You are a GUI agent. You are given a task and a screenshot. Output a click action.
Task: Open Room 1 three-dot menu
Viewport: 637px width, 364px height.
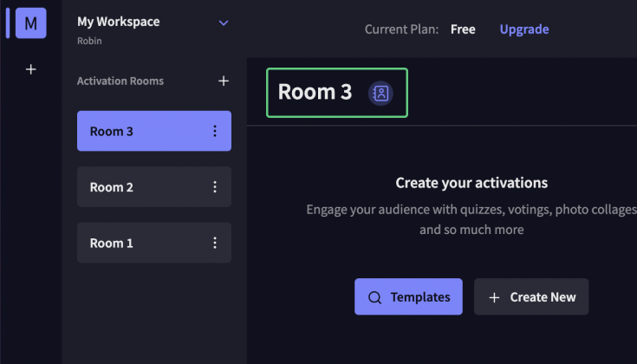point(215,243)
